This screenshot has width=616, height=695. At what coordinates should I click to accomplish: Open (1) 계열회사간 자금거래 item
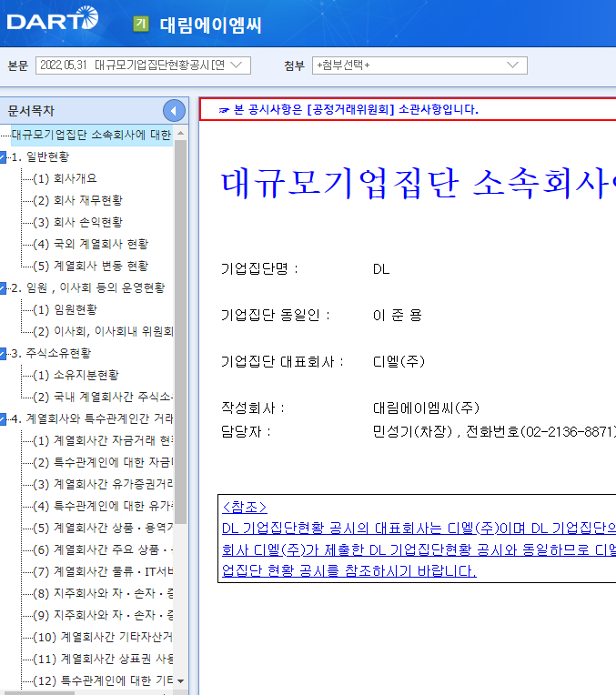click(103, 440)
